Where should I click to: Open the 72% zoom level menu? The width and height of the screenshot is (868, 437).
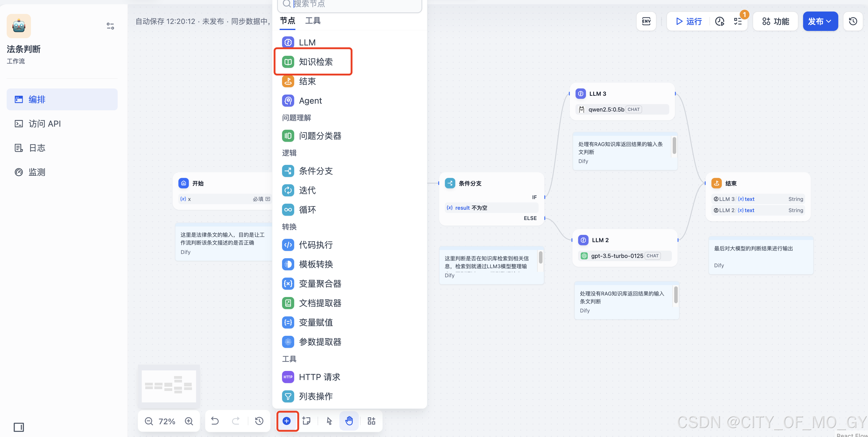tap(167, 421)
